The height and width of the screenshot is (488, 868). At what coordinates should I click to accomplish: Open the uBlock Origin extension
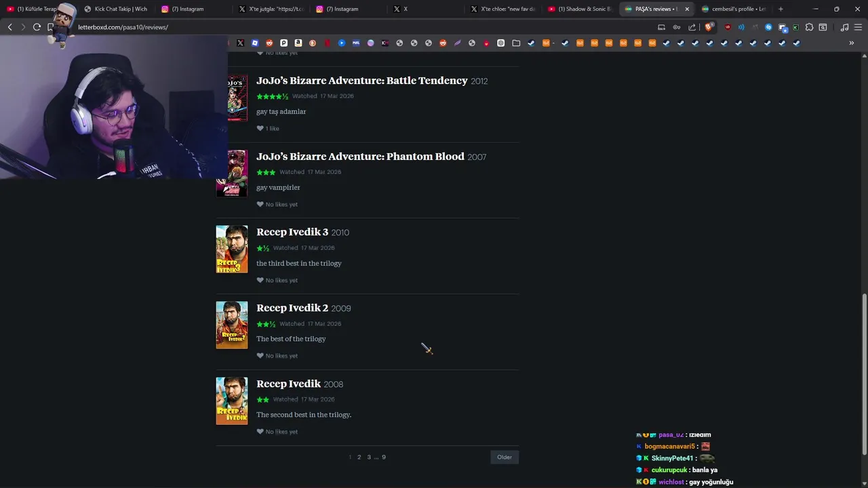(728, 27)
